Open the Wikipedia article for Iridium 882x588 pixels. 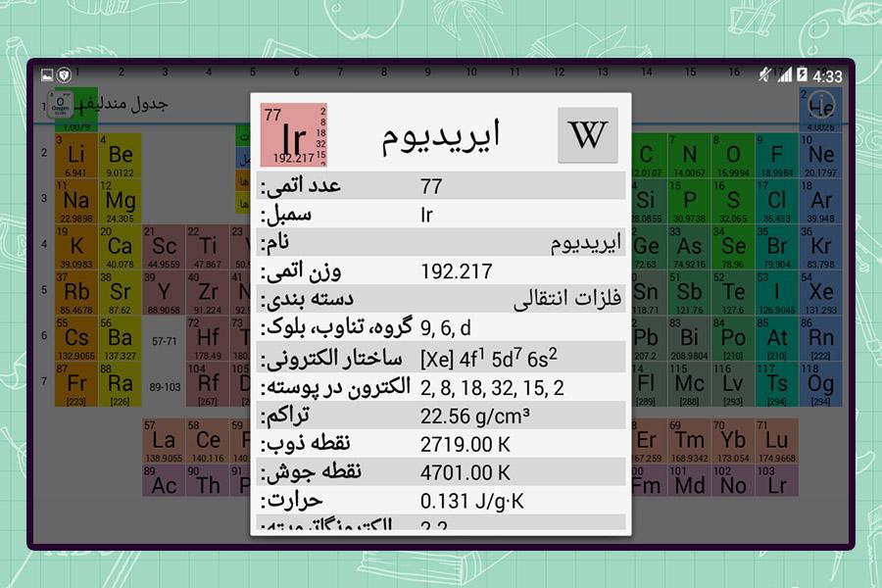point(588,135)
